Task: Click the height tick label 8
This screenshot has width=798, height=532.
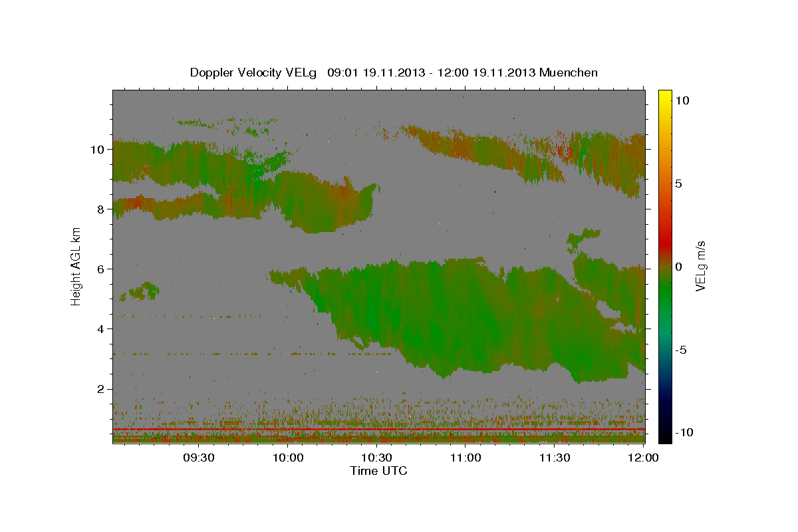Action: (102, 209)
